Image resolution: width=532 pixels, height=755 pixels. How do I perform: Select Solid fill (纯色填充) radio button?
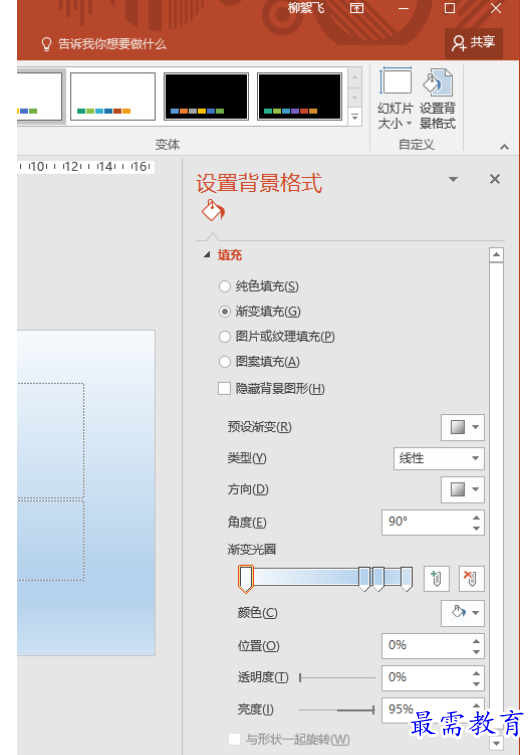[224, 286]
